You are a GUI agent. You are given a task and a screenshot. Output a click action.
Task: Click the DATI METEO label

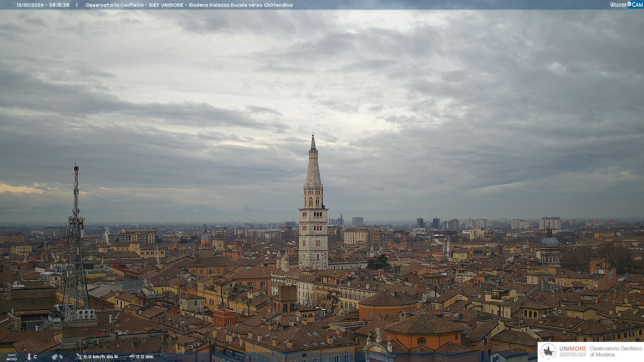[12, 357]
